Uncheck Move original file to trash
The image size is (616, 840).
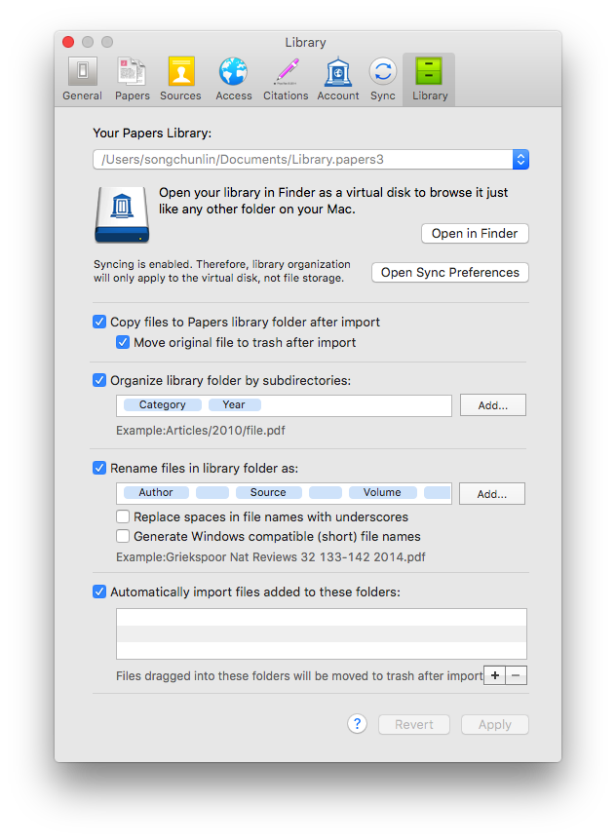tap(123, 342)
